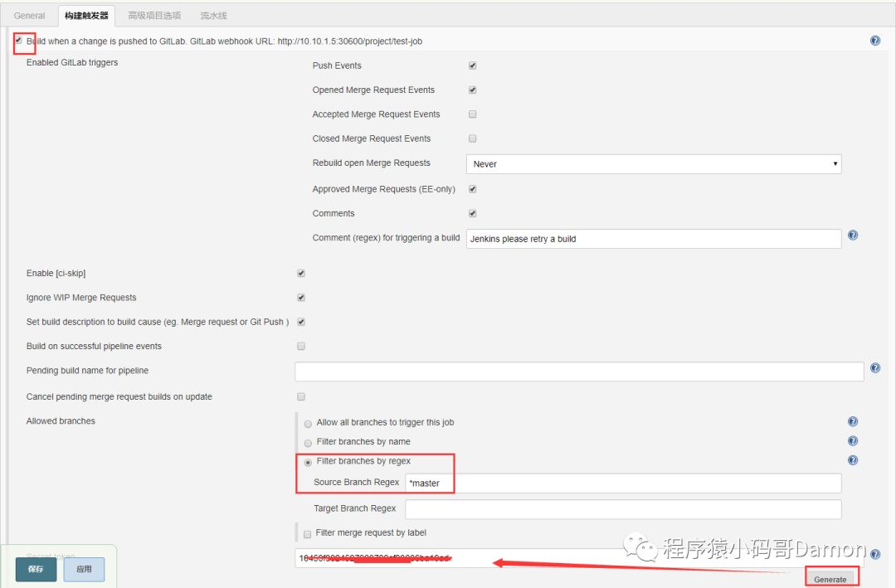Enable Filter merge request by label

pyautogui.click(x=308, y=534)
